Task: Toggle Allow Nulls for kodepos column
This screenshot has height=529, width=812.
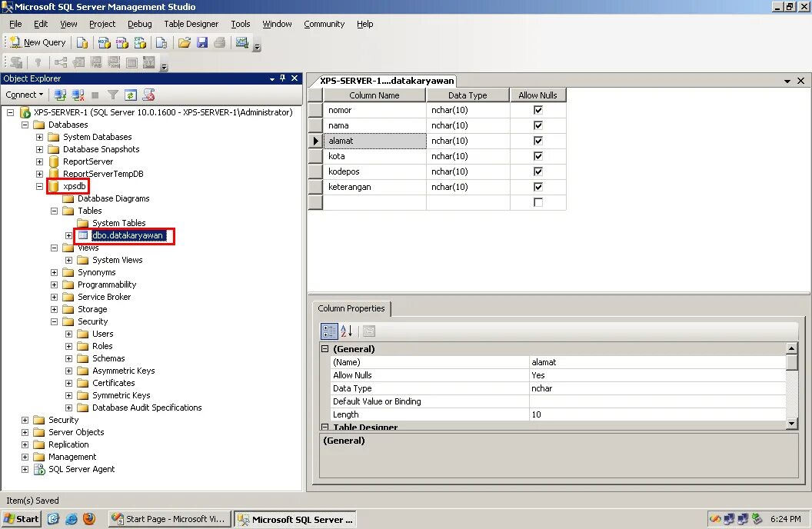Action: tap(538, 171)
